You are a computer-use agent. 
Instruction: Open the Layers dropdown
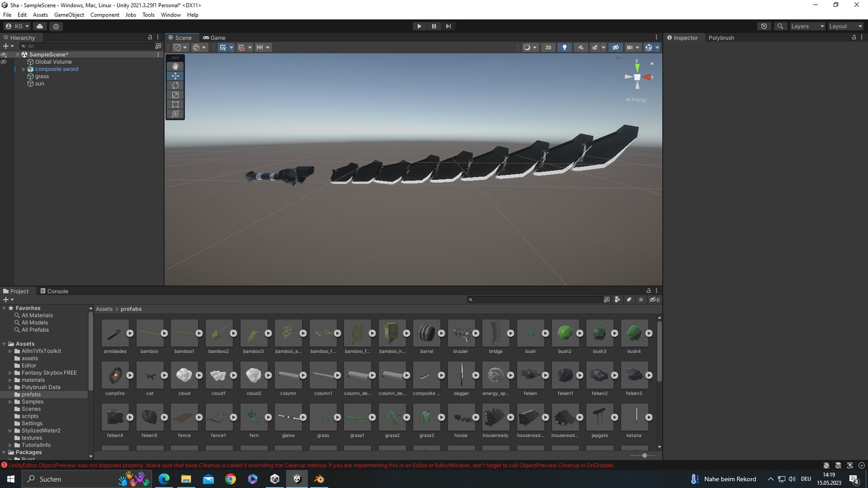(x=807, y=26)
